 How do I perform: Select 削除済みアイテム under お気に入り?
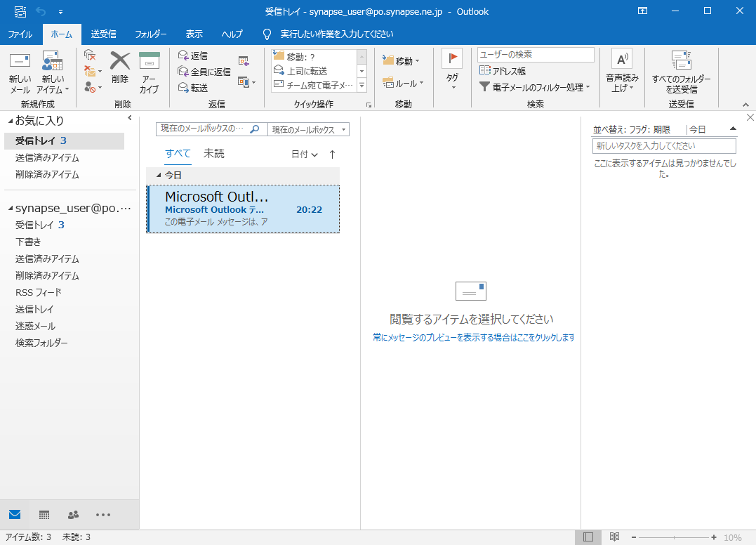(x=47, y=175)
